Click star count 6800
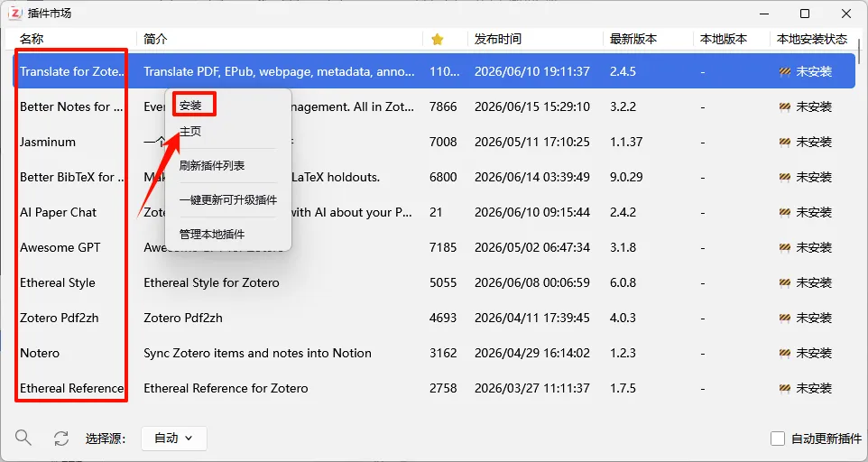This screenshot has height=462, width=868. [x=443, y=177]
